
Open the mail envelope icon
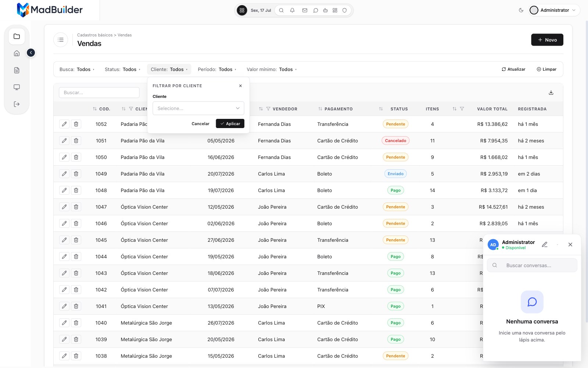point(305,10)
